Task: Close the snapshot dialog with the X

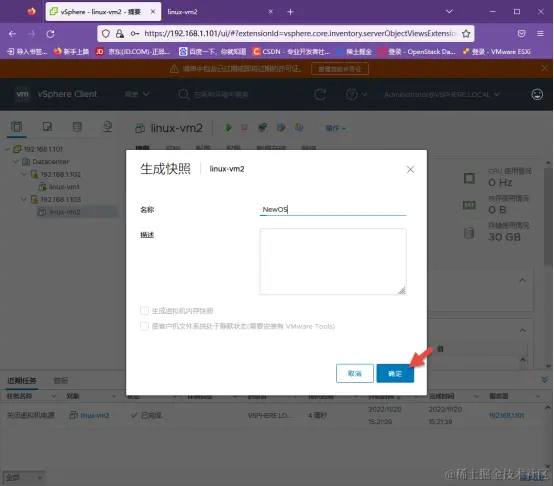Action: pos(410,170)
